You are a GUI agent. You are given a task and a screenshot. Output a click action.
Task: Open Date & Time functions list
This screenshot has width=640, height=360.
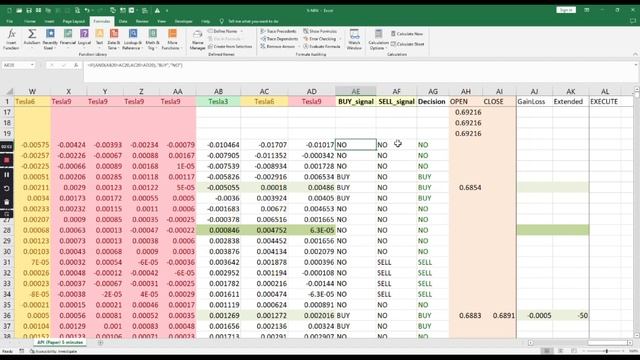click(x=114, y=40)
